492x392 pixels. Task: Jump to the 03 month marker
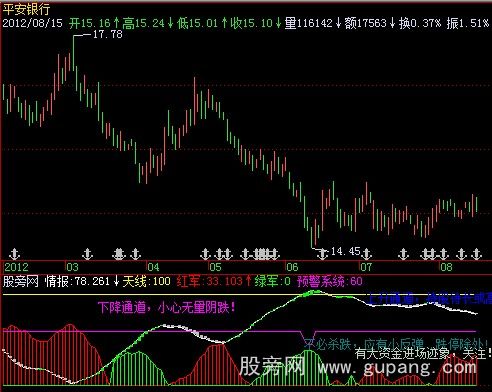coord(72,267)
